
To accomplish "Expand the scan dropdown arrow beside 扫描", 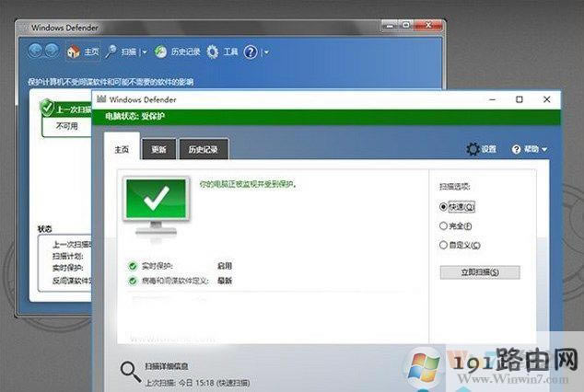I will coord(145,52).
